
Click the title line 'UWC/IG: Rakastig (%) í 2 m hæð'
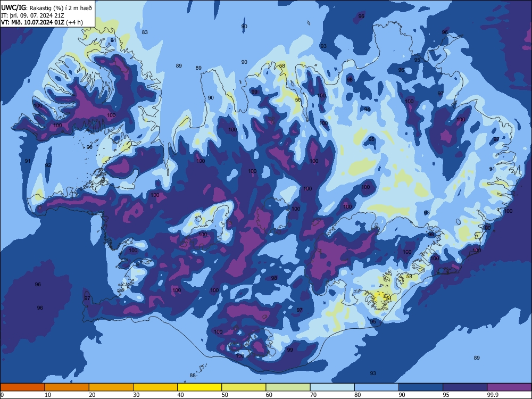point(46,8)
